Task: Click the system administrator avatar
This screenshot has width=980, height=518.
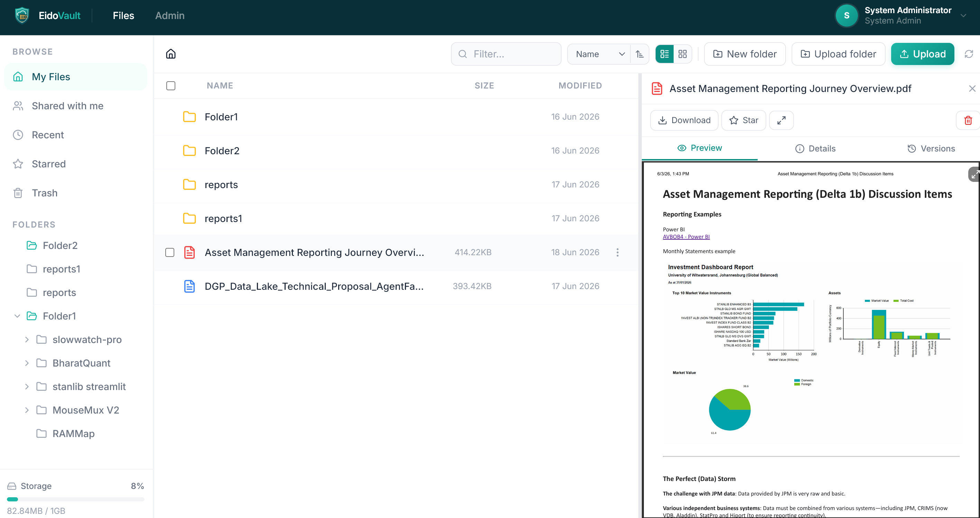Action: [x=847, y=16]
